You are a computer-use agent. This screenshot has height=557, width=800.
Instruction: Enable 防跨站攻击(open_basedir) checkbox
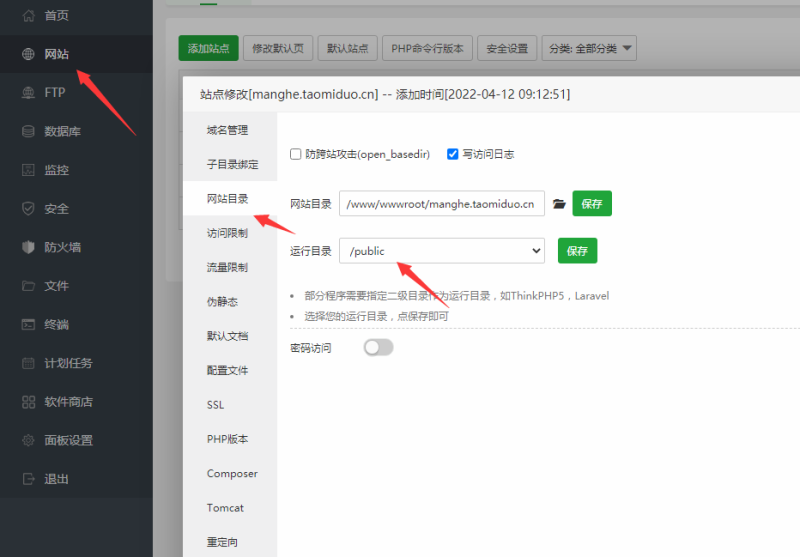tap(295, 154)
